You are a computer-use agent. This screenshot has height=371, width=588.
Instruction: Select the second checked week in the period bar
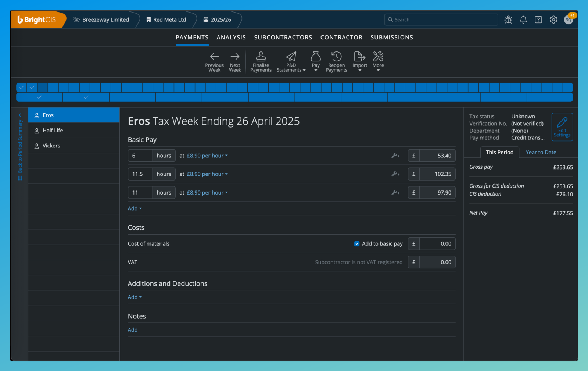[x=32, y=88]
